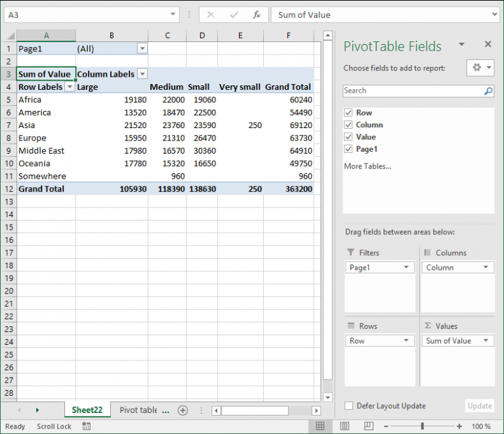Expand the formula bar
Screen dimensions: 504x434
pyautogui.click(x=494, y=14)
